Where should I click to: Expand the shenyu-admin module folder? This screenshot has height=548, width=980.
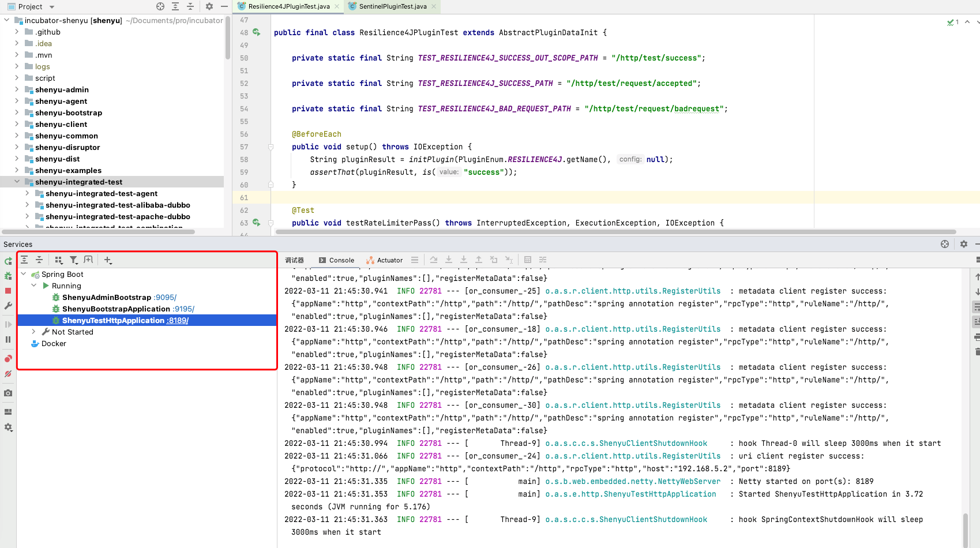17,89
